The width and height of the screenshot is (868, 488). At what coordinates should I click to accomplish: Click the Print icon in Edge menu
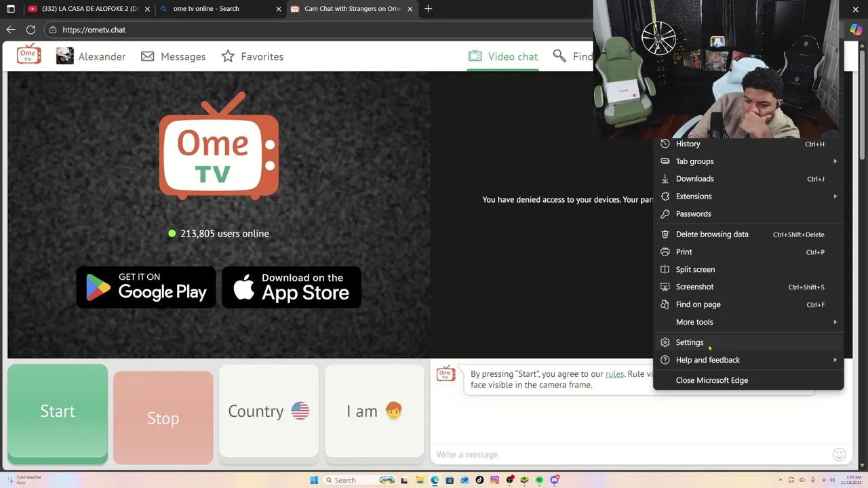click(665, 252)
